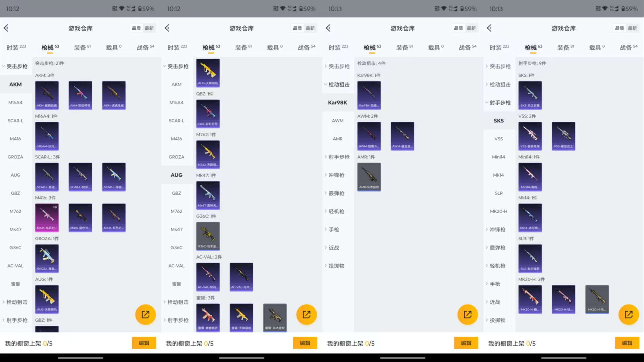Viewport: 644px width, 362px height.
Task: Switch sorting to 最新 on second screen
Action: (x=310, y=28)
